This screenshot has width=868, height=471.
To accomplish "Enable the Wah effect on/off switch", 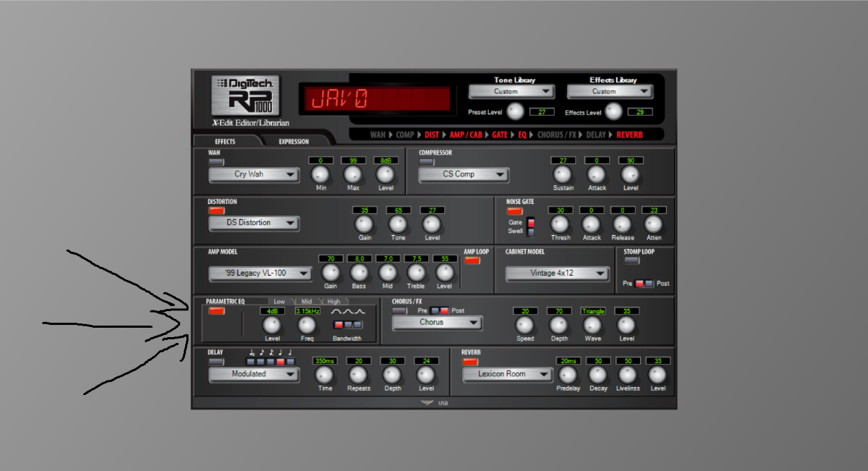I will coord(216,162).
